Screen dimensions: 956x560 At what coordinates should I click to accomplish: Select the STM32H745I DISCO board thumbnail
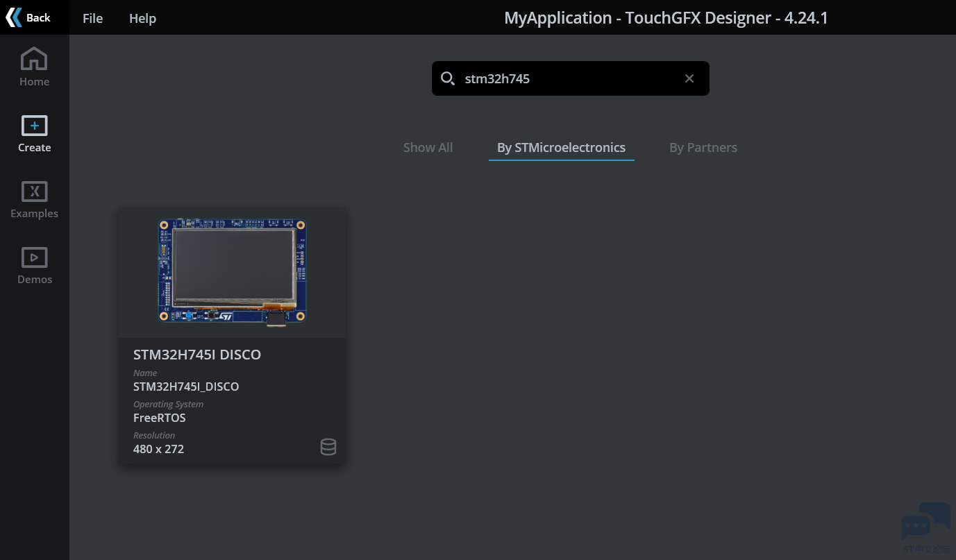click(x=233, y=273)
